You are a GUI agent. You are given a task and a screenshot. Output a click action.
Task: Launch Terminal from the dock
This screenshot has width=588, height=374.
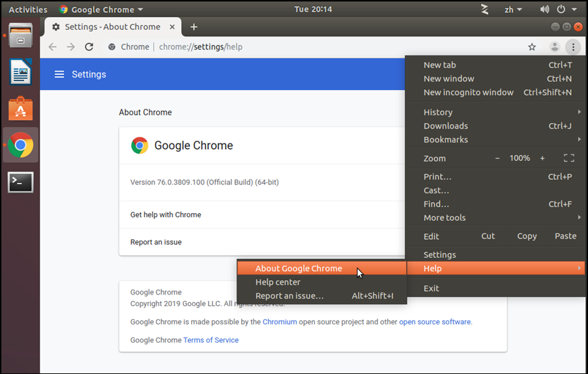pos(20,182)
